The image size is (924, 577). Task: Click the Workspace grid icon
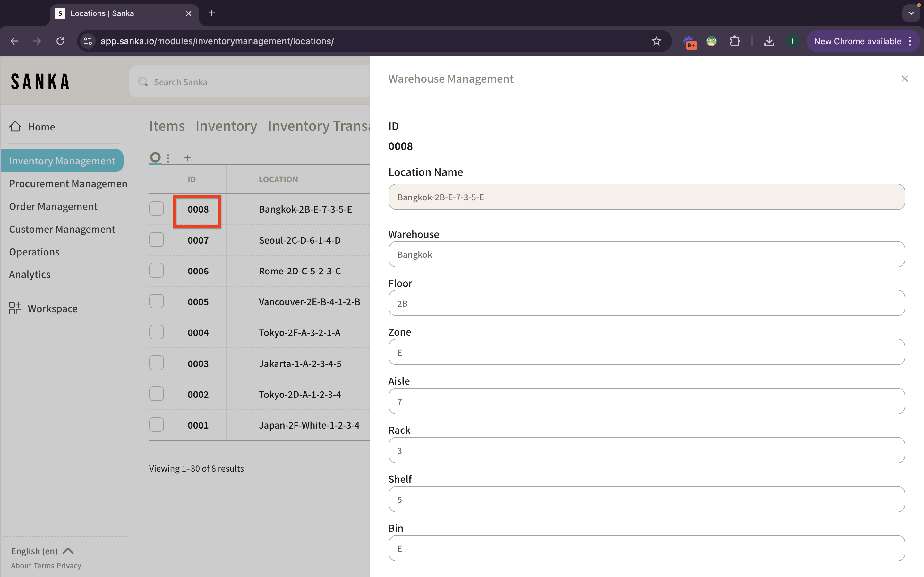(15, 308)
